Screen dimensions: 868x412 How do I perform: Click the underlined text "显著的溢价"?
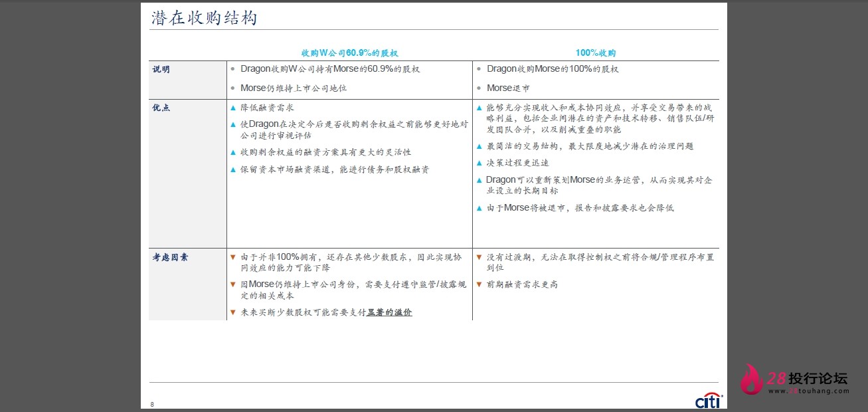(x=389, y=312)
